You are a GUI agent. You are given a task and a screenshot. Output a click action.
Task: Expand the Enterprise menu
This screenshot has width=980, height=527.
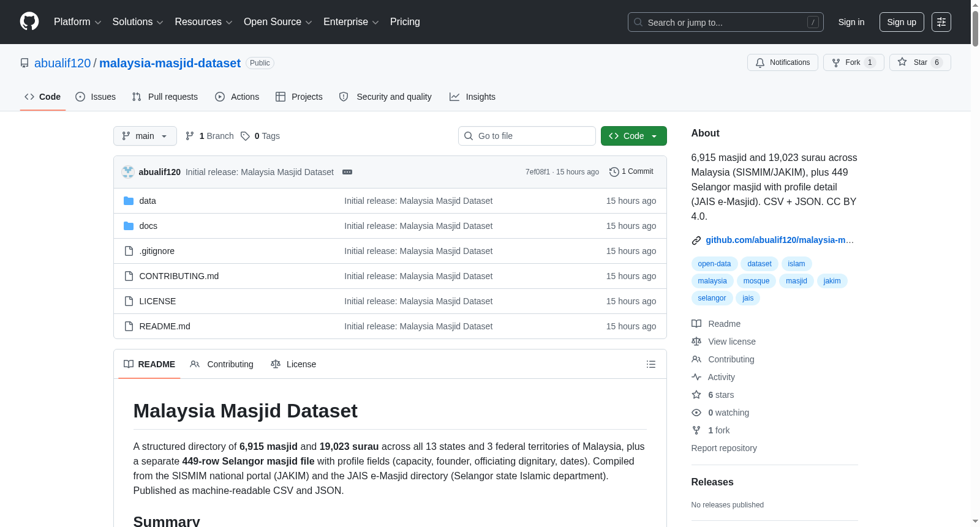point(351,22)
